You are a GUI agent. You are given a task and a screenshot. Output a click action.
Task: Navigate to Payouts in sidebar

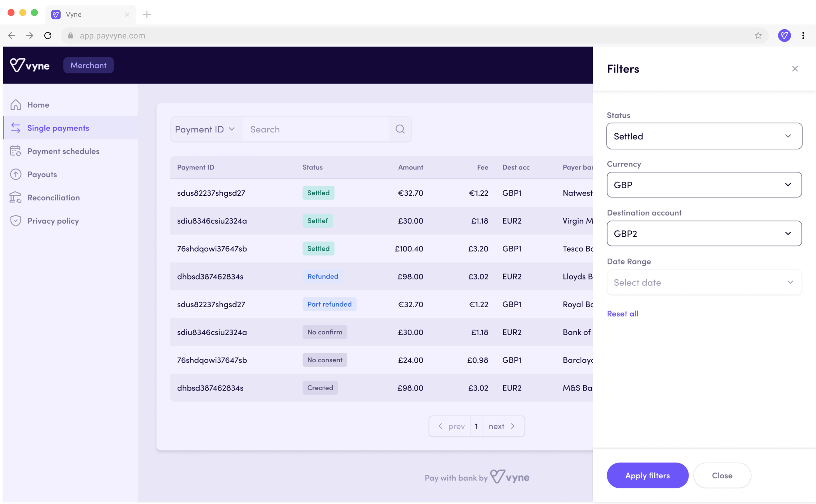[42, 174]
